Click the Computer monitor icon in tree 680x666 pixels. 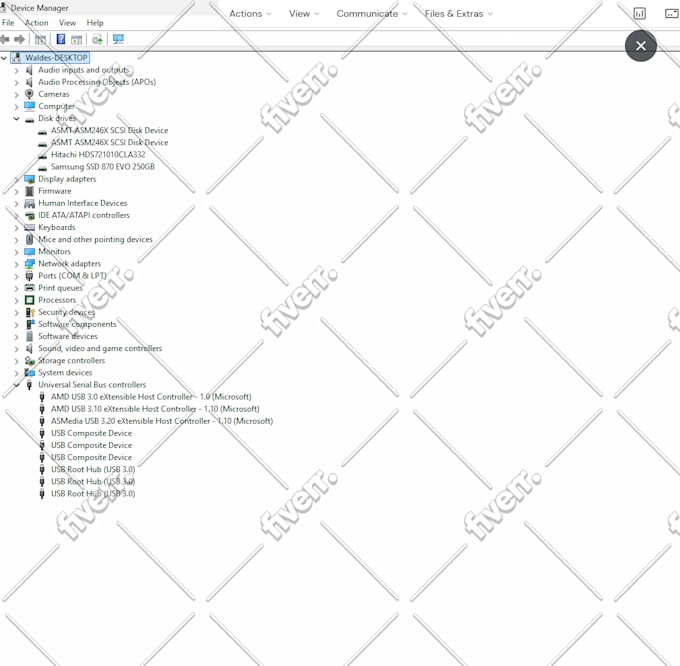coord(29,106)
